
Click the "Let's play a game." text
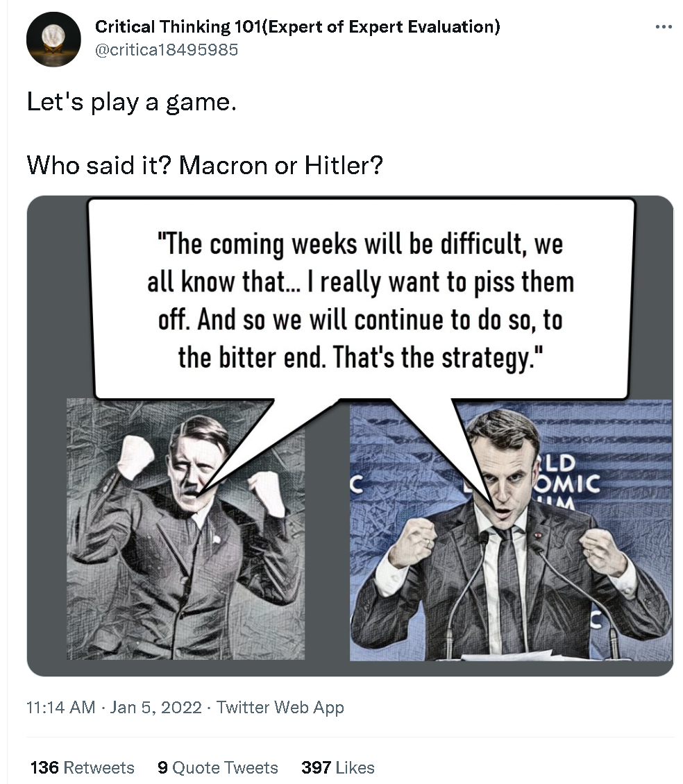131,102
